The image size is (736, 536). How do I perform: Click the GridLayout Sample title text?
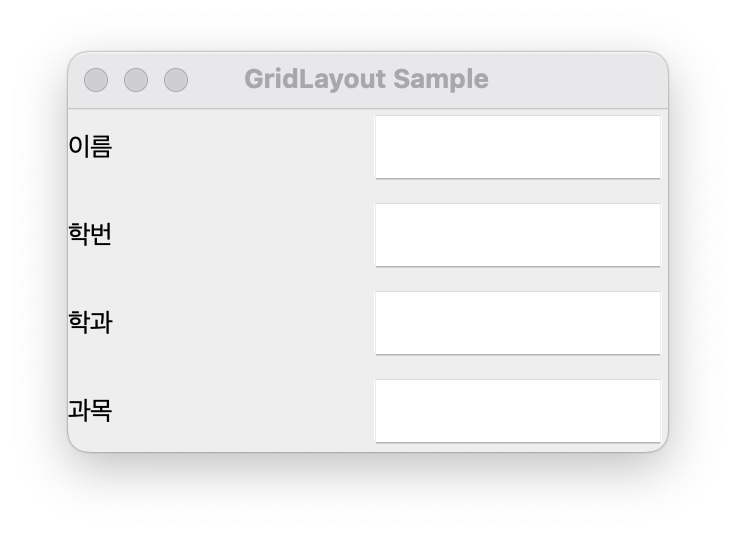(367, 79)
